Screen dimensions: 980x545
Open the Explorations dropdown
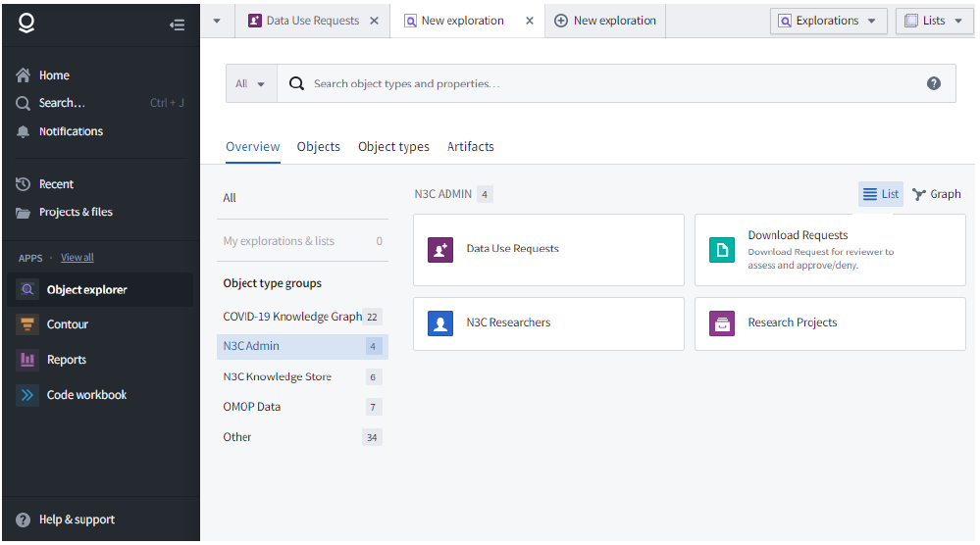828,22
